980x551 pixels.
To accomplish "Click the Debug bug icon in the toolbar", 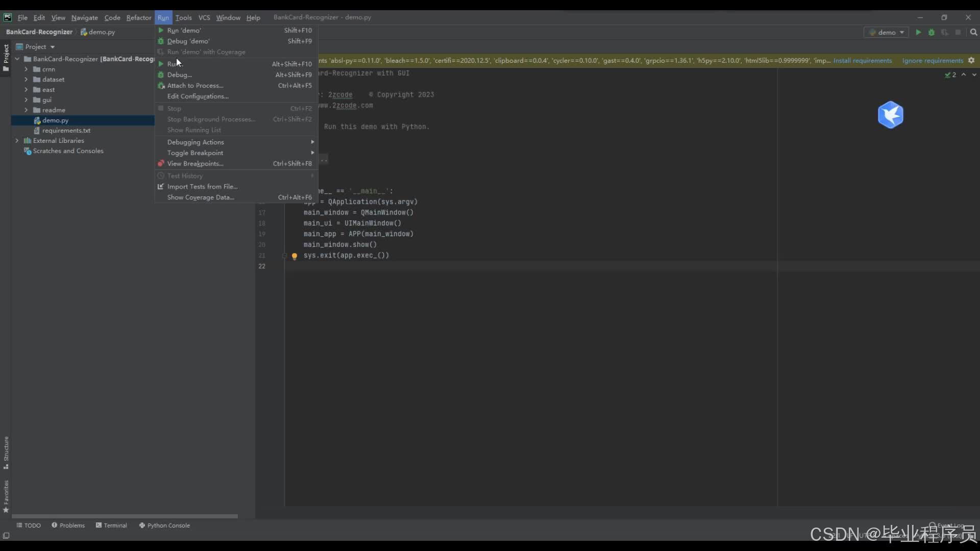I will (932, 32).
